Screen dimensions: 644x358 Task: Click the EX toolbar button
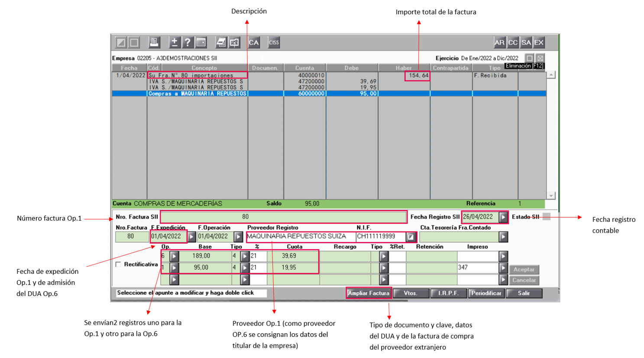[539, 42]
